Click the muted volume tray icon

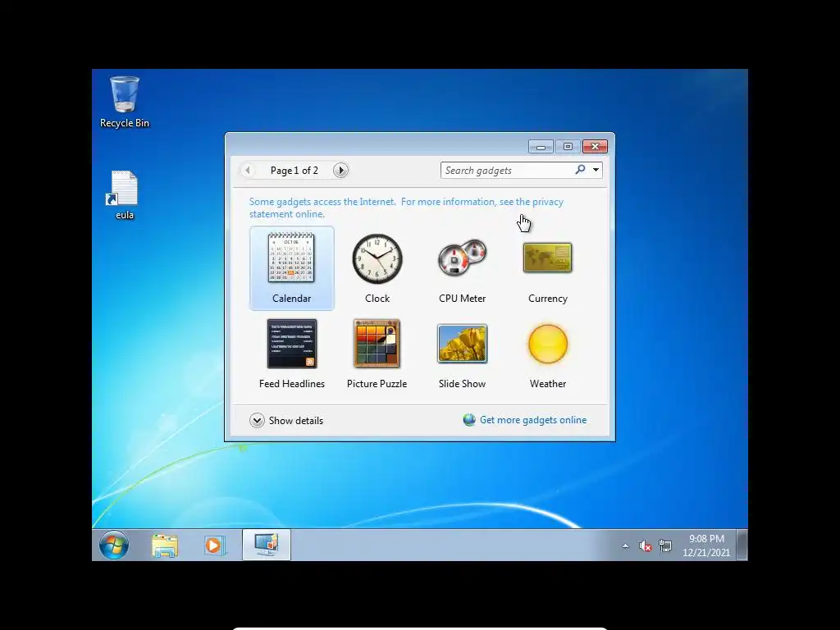coord(645,546)
